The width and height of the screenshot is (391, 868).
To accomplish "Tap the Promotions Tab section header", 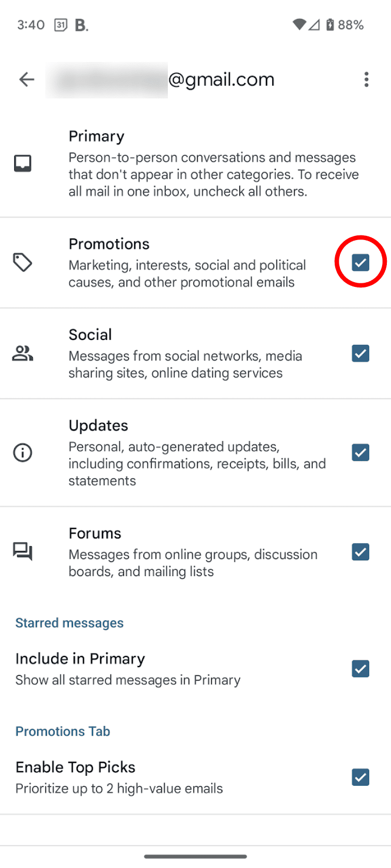I will coord(63,732).
